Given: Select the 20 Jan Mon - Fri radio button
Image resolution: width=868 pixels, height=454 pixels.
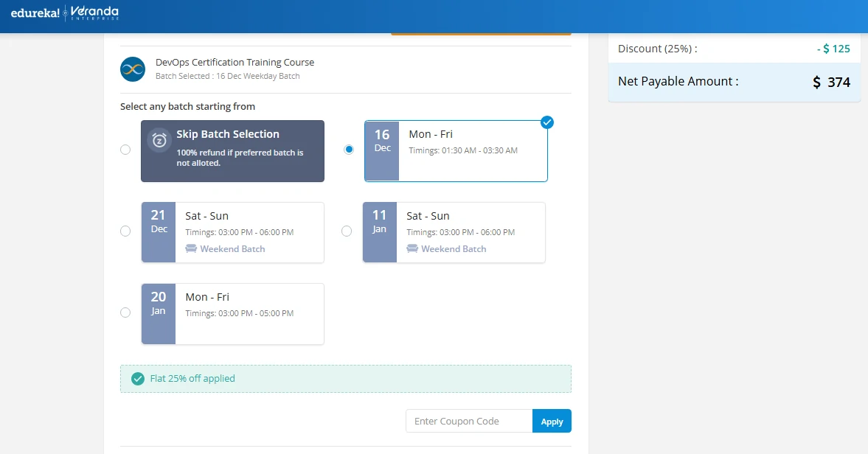Looking at the screenshot, I should click(125, 312).
